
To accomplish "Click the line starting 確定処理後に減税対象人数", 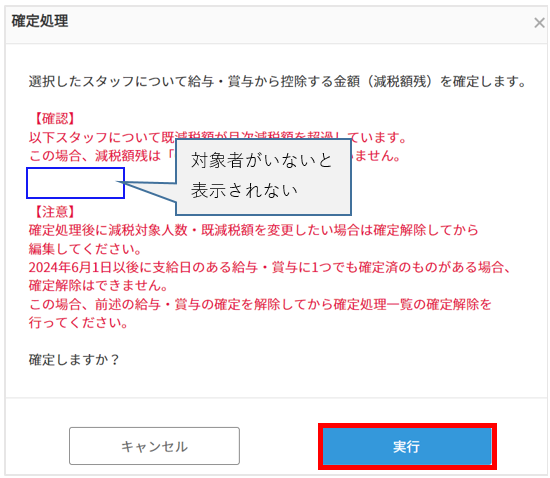I will tap(254, 230).
